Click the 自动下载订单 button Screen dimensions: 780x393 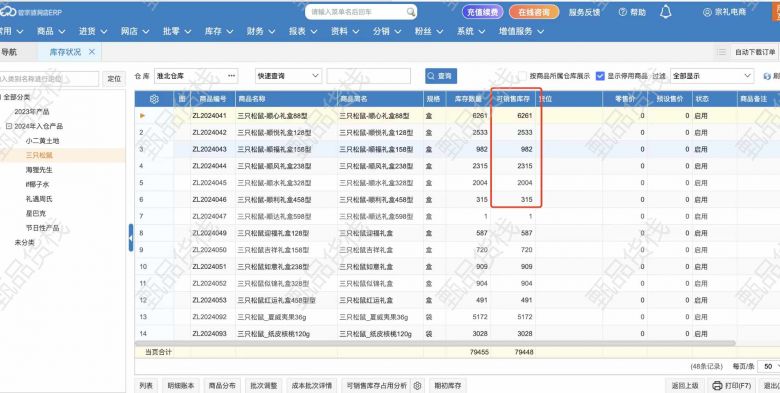coord(755,52)
